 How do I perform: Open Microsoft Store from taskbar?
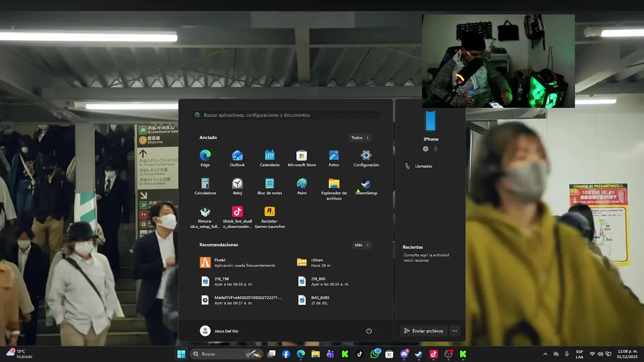click(x=389, y=354)
